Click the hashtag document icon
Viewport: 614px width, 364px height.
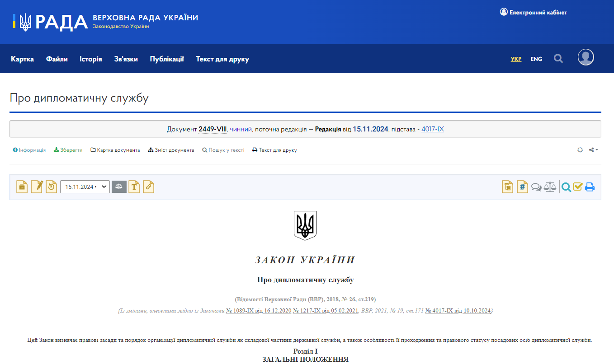[x=522, y=187]
